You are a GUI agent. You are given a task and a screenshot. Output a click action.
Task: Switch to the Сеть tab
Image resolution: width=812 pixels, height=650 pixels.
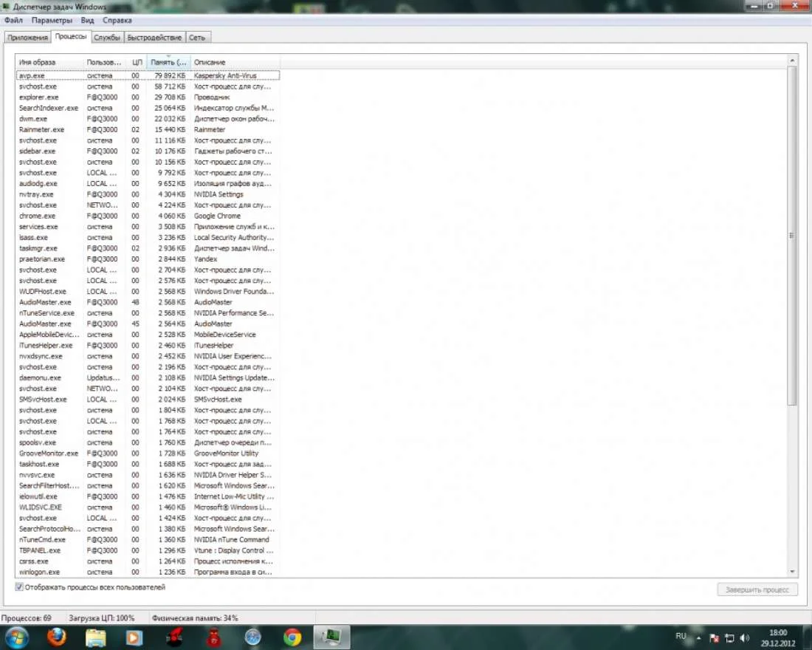(197, 38)
